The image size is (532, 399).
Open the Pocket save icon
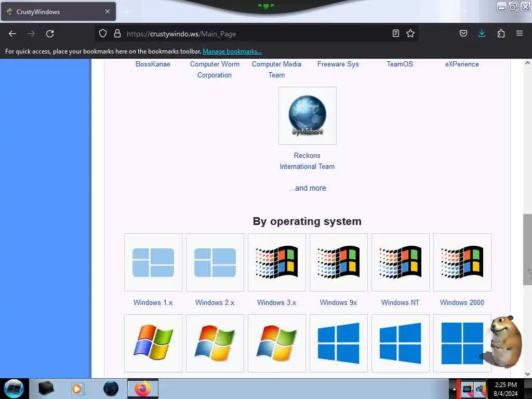463,34
